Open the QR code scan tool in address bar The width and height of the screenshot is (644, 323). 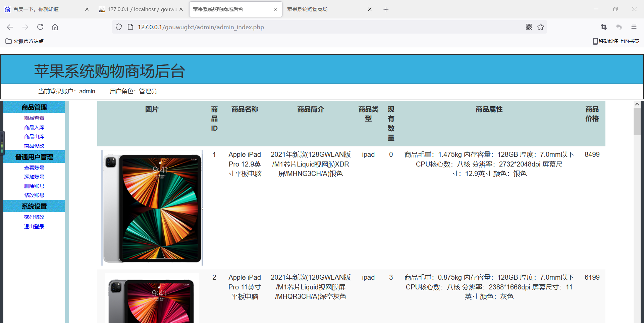coord(529,27)
